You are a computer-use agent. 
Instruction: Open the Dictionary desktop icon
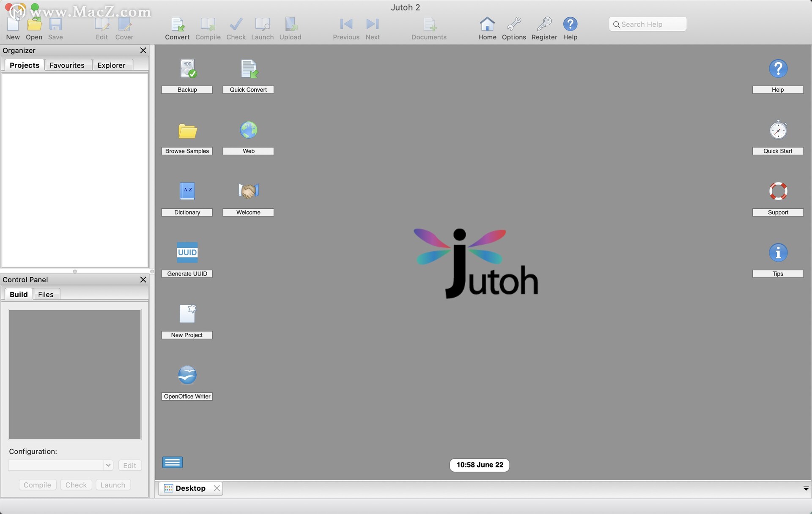(187, 191)
